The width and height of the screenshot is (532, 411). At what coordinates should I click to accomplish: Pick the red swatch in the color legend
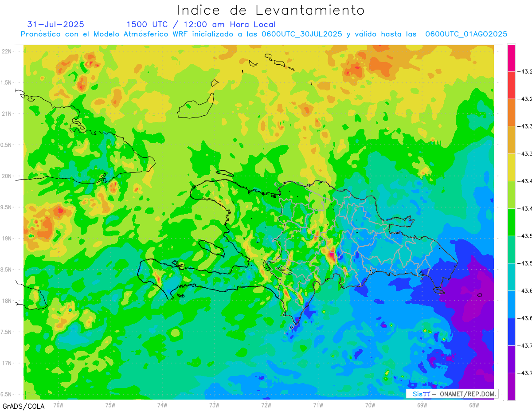point(511,85)
